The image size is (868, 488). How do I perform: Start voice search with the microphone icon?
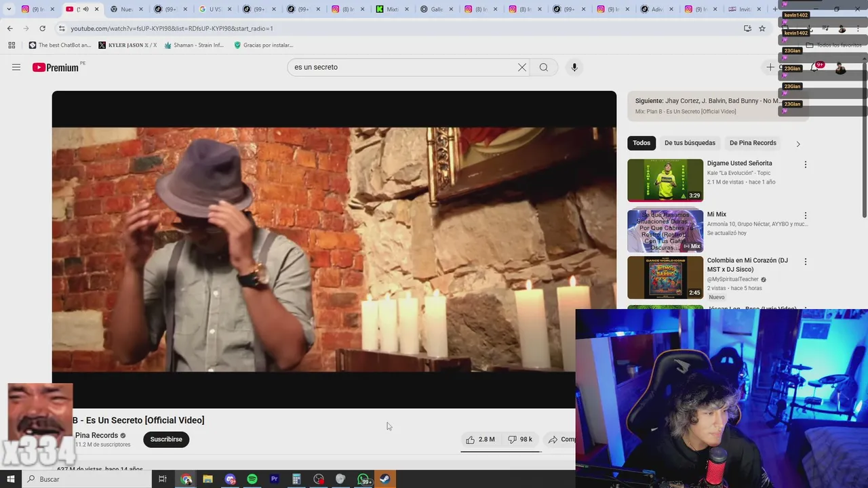click(x=574, y=67)
